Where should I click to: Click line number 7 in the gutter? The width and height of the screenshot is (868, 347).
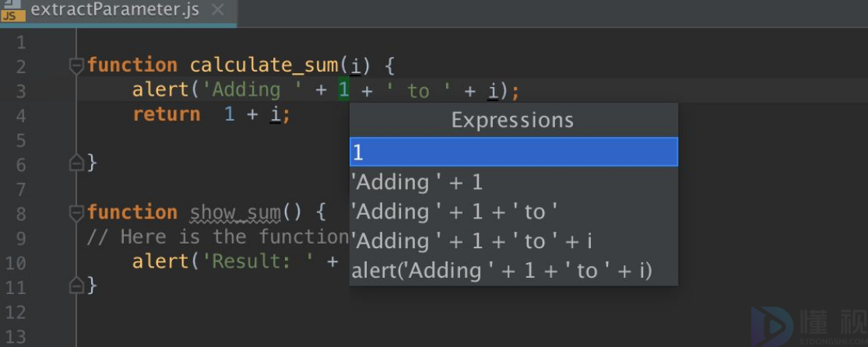click(x=20, y=188)
